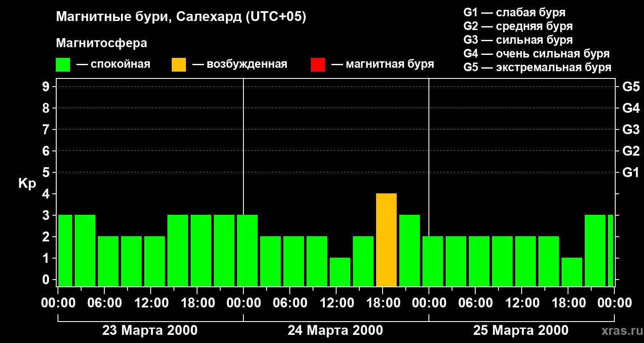Click the '0' value on the Kp axis
The height and width of the screenshot is (343, 644).
[x=47, y=280]
